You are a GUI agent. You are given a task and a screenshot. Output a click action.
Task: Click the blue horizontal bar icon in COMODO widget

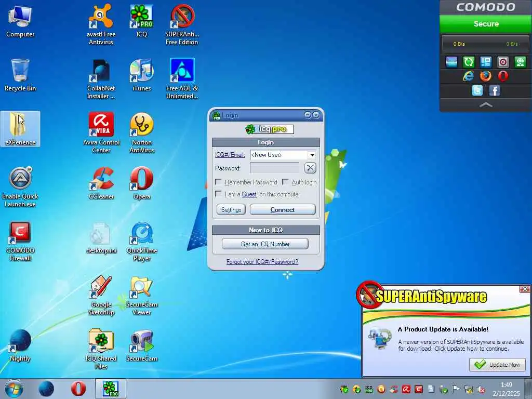click(451, 62)
